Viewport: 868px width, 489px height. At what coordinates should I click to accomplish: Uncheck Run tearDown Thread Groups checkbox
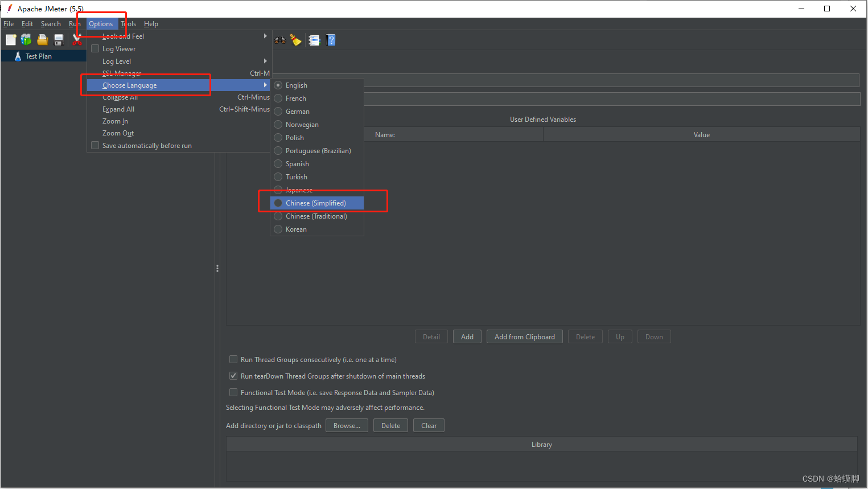pyautogui.click(x=233, y=376)
